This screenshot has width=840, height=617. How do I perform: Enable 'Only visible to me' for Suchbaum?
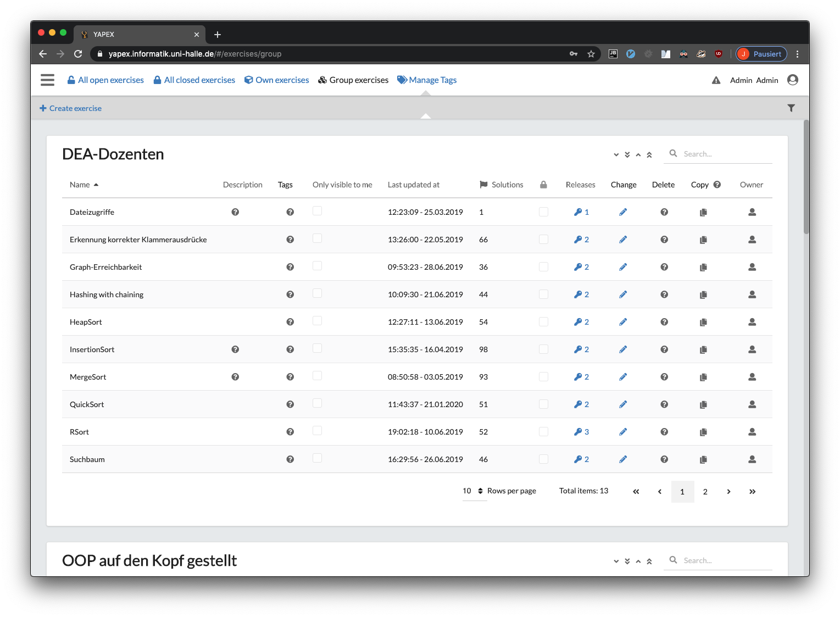(317, 458)
